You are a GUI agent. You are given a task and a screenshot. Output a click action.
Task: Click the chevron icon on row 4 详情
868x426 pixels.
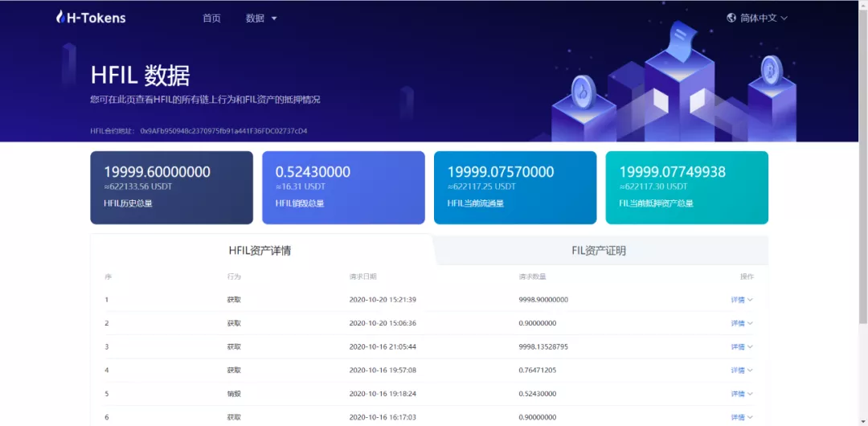pyautogui.click(x=750, y=370)
